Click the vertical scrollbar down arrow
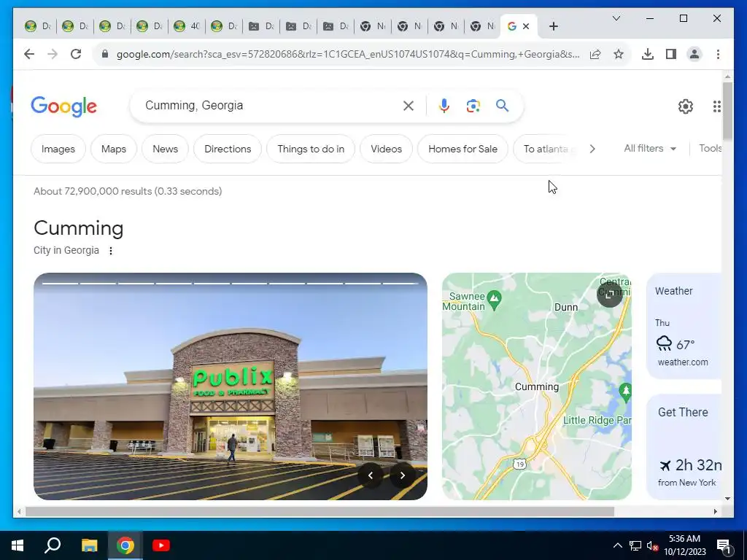This screenshot has width=747, height=560. click(727, 499)
